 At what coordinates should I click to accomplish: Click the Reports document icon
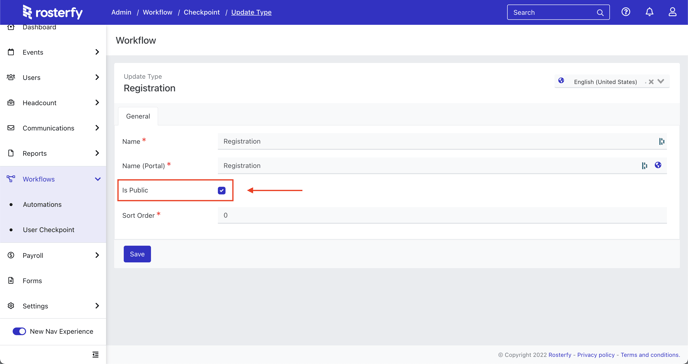point(11,153)
